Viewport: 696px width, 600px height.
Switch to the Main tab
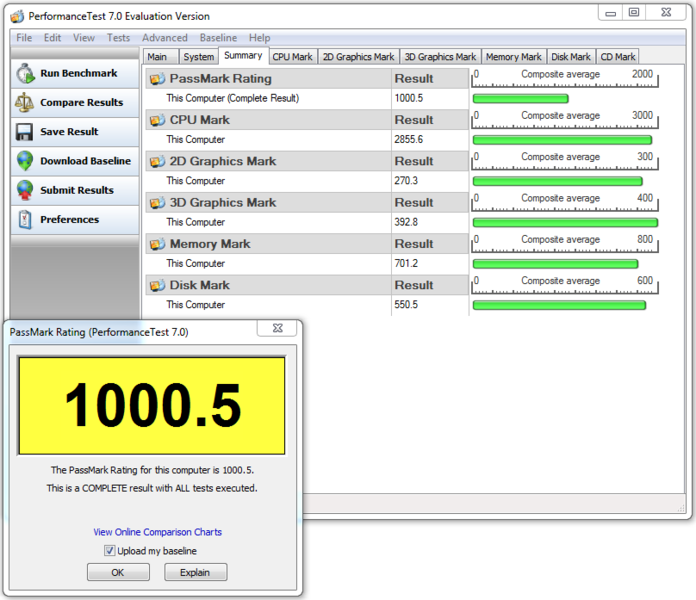(x=160, y=57)
